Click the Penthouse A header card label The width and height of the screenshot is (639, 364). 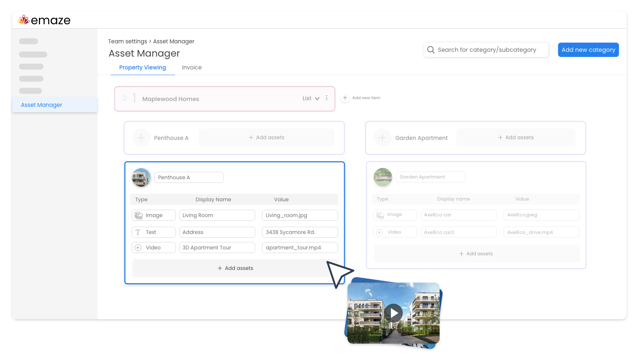point(171,138)
